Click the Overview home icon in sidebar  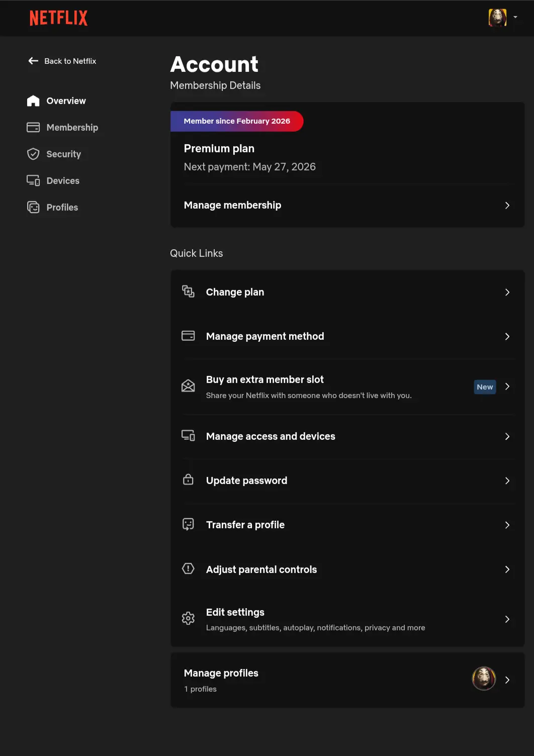click(x=33, y=101)
